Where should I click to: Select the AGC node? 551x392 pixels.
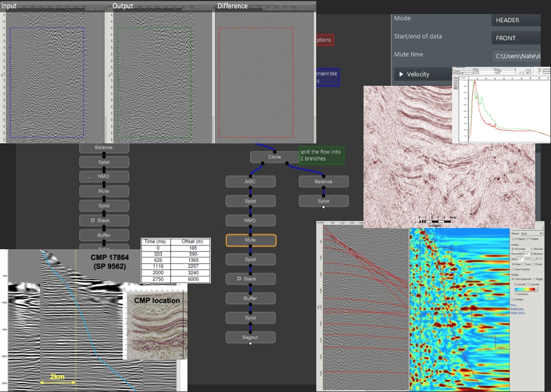pyautogui.click(x=250, y=181)
